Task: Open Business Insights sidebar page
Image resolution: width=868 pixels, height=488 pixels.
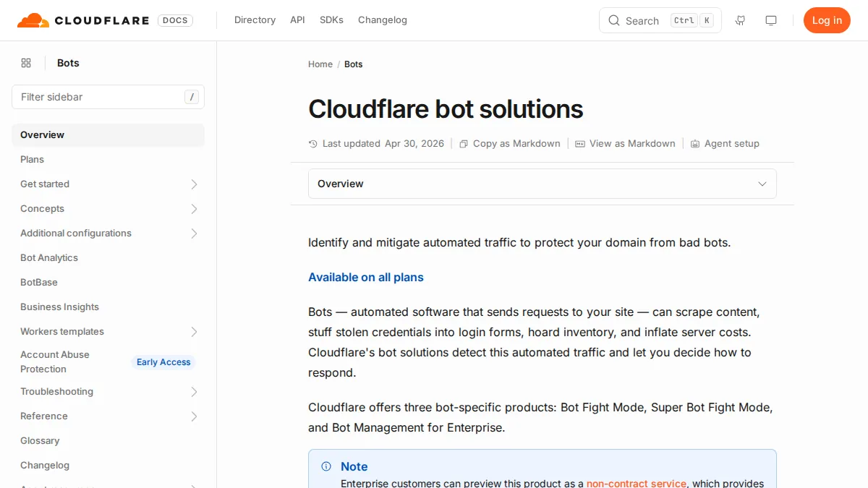Action: pyautogui.click(x=59, y=307)
